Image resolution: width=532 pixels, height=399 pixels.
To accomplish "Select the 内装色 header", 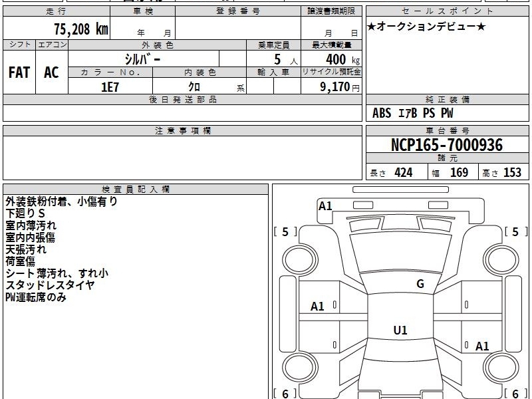I will [200, 72].
